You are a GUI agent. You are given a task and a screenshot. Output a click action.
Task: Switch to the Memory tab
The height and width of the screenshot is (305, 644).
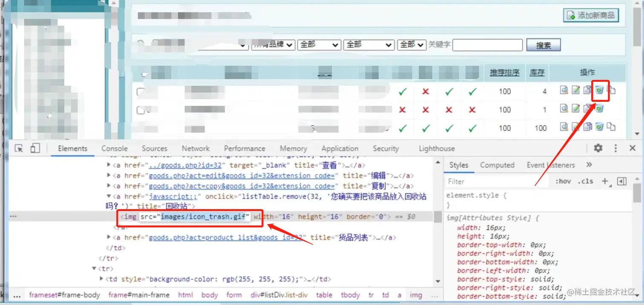pos(293,148)
